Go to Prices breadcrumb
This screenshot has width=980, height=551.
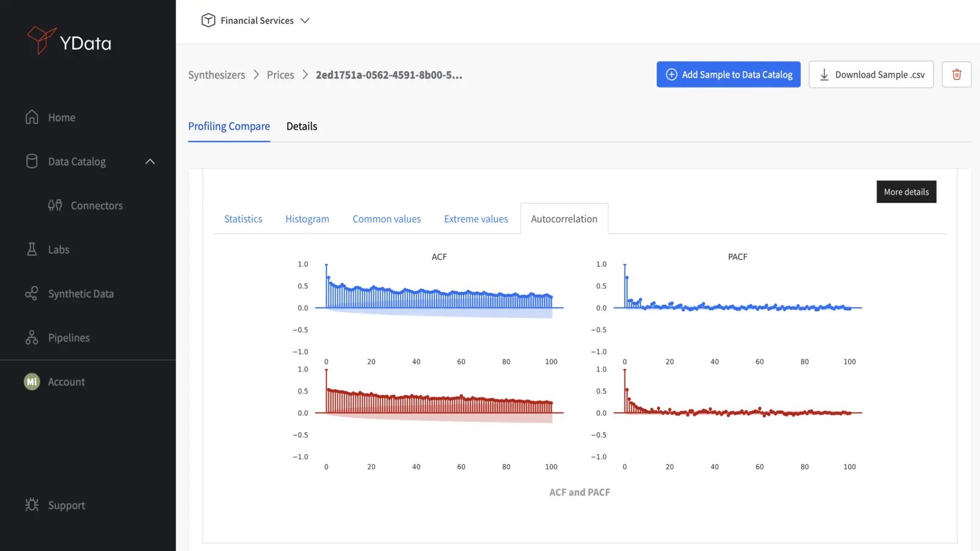[x=281, y=75]
